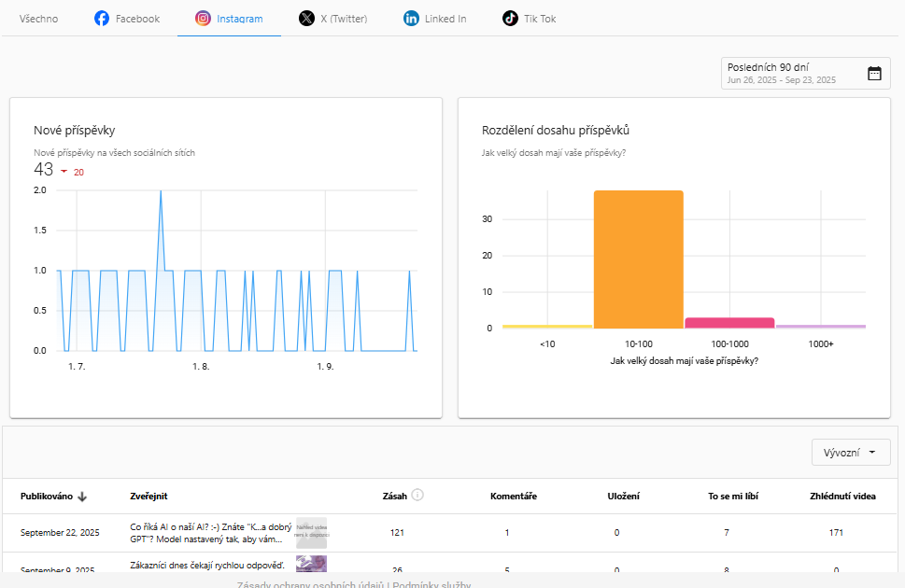The height and width of the screenshot is (588, 905).
Task: Click the Zhlédnutí videa column header
Action: (x=842, y=497)
